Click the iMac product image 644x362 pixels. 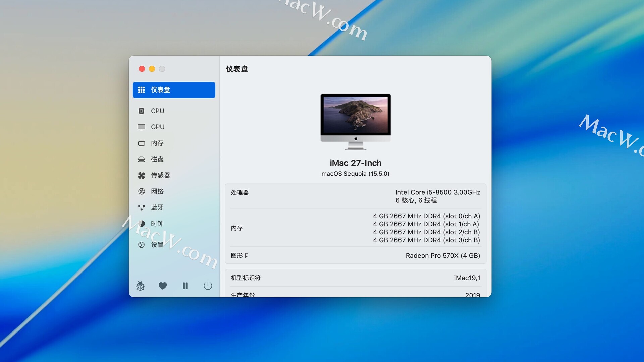tap(356, 122)
